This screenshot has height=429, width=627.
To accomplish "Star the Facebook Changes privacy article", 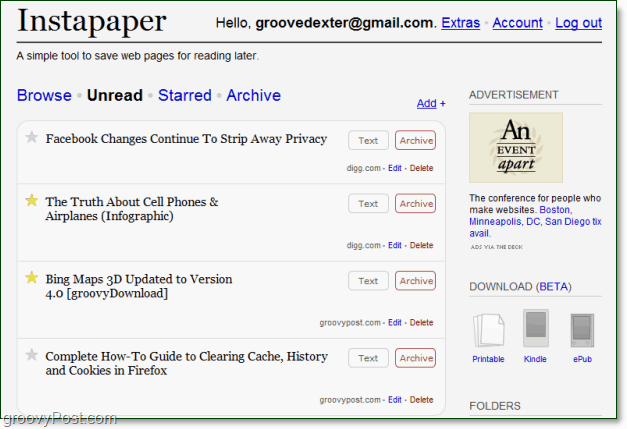I will tap(32, 138).
